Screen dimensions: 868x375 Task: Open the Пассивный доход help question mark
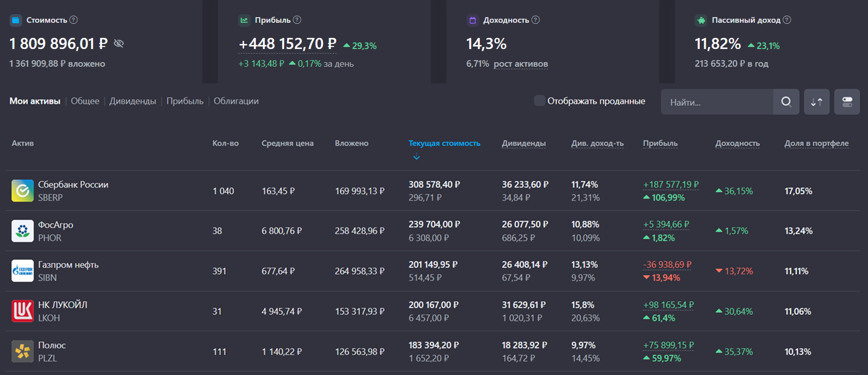coord(787,20)
